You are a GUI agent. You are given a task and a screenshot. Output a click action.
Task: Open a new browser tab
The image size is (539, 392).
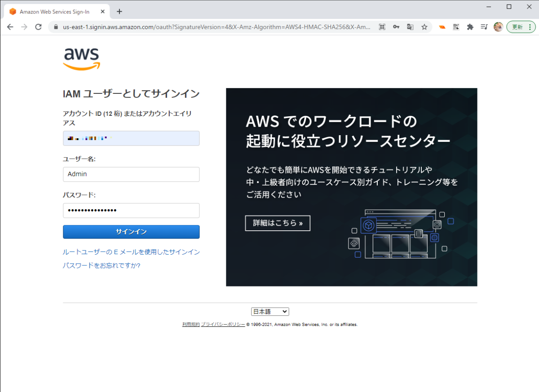coord(119,12)
